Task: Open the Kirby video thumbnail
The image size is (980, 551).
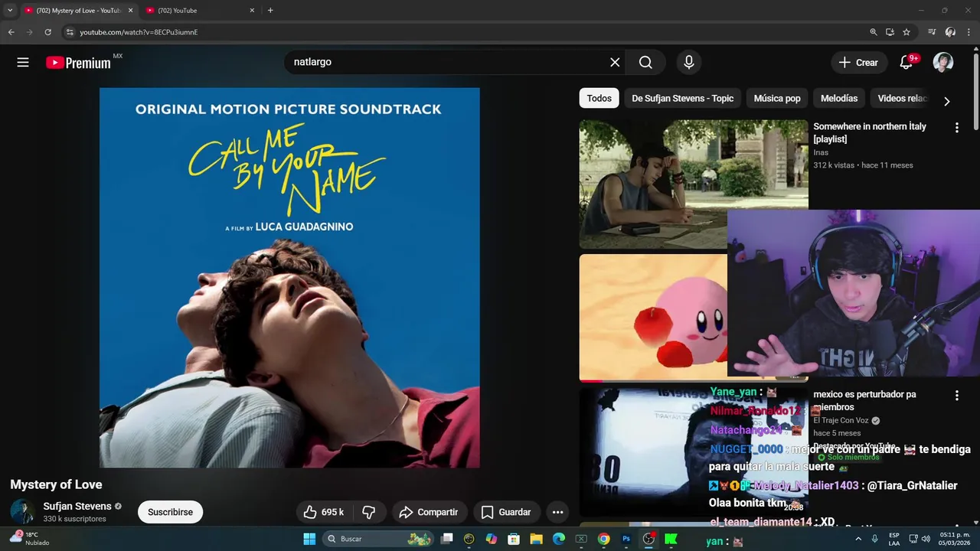Action: pyautogui.click(x=653, y=318)
